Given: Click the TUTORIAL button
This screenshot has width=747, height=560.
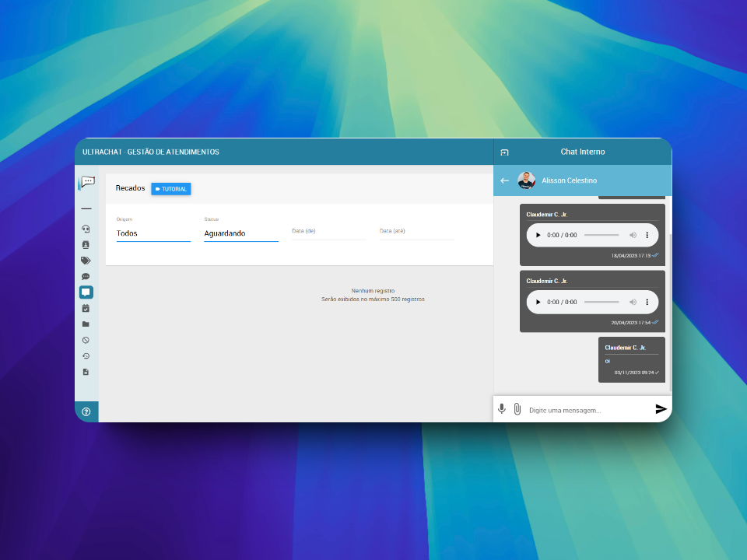Looking at the screenshot, I should coord(171,189).
